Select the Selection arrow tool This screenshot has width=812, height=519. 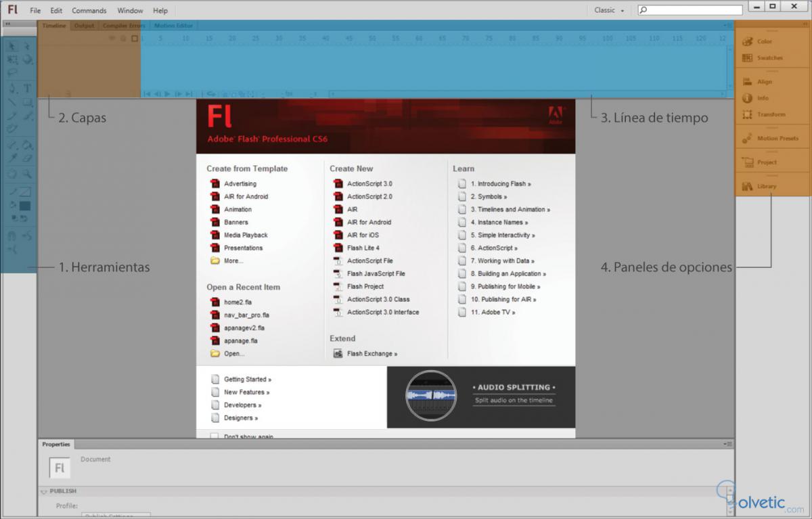[12, 46]
